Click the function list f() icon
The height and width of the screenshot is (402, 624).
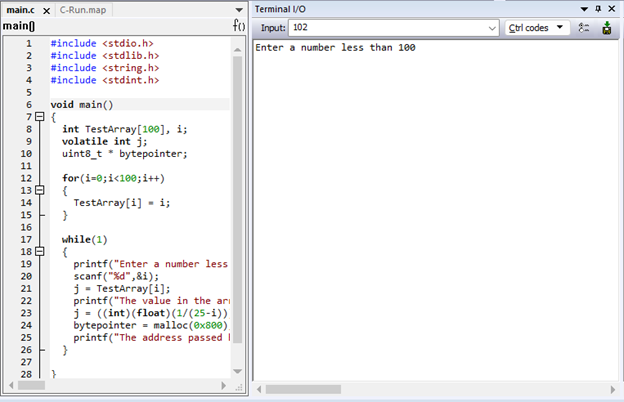tap(239, 25)
